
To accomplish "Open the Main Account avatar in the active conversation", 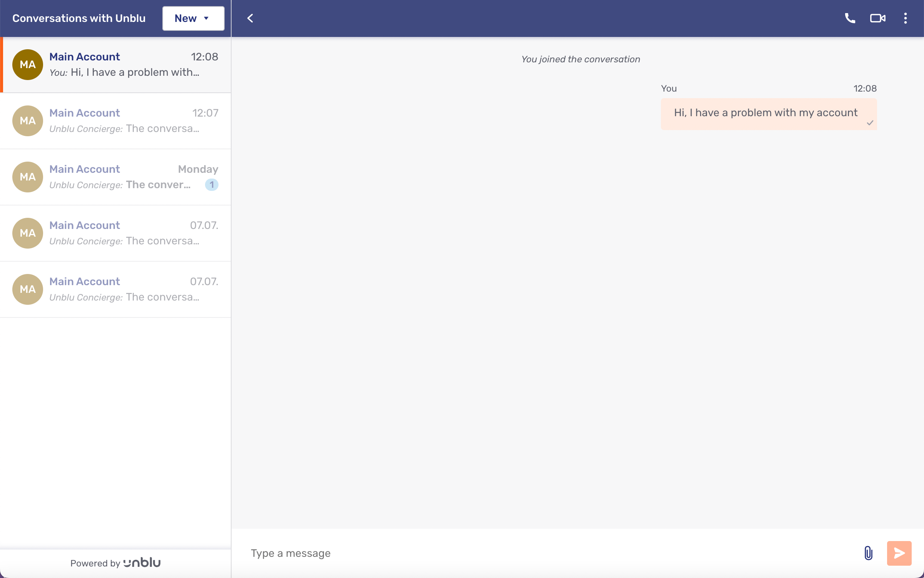I will (27, 64).
